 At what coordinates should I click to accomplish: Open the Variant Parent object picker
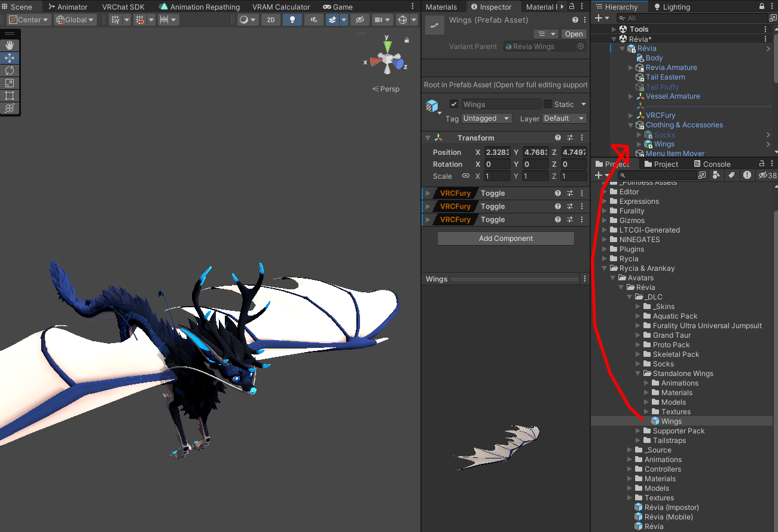click(x=580, y=46)
